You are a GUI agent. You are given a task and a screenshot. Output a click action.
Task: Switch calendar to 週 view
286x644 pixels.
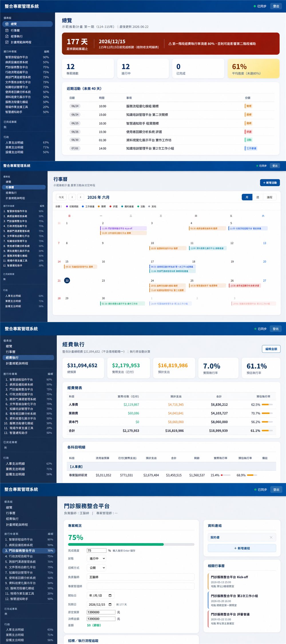click(258, 197)
